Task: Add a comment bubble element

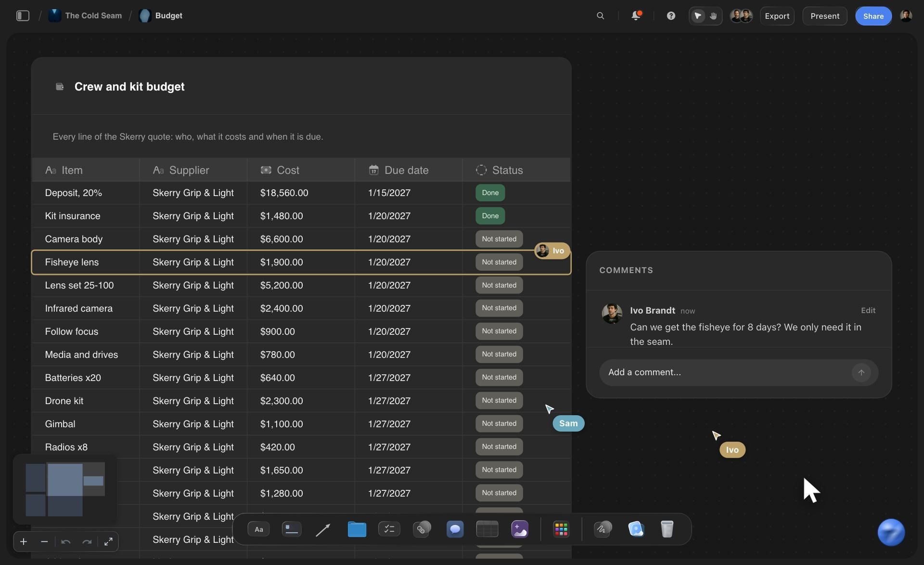Action: pos(455,529)
